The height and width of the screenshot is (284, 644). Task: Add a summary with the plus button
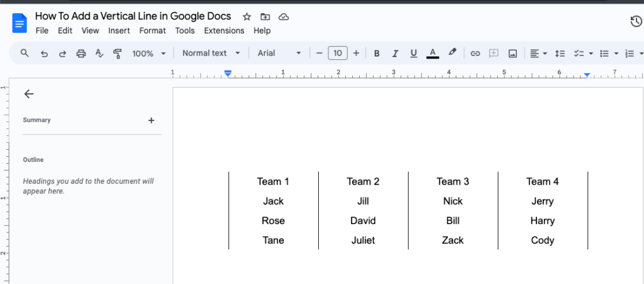tap(151, 120)
